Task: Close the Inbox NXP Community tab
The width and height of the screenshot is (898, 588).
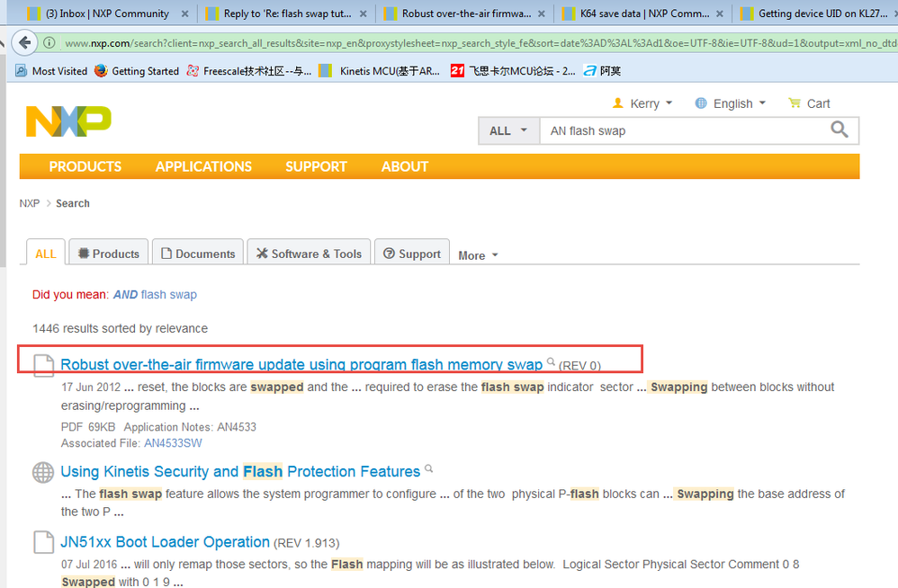Action: [184, 13]
